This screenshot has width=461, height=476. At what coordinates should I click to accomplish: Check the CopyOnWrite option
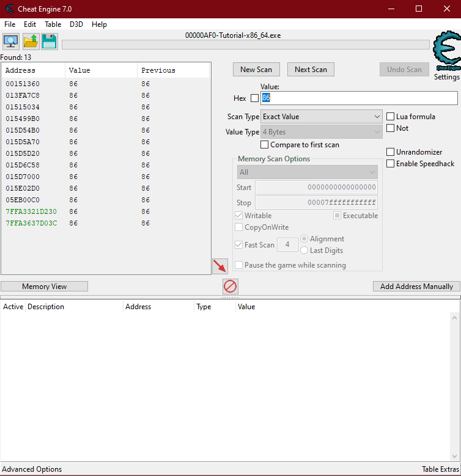(x=239, y=227)
